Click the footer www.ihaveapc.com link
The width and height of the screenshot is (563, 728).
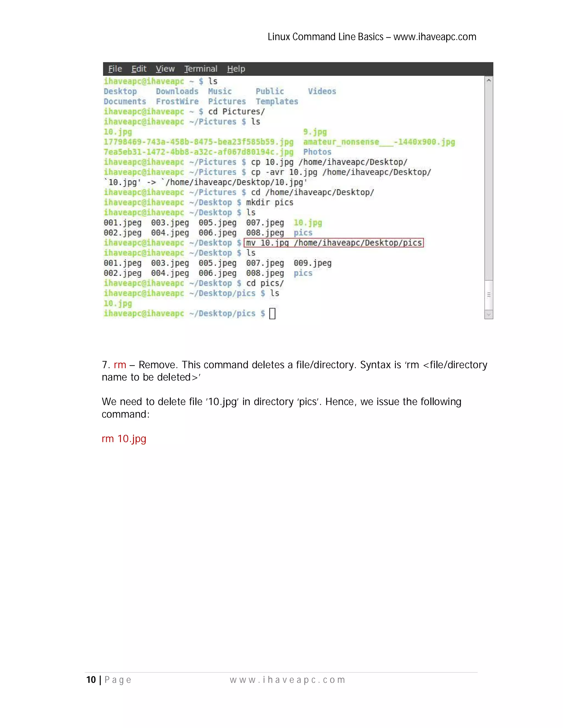tap(288, 680)
